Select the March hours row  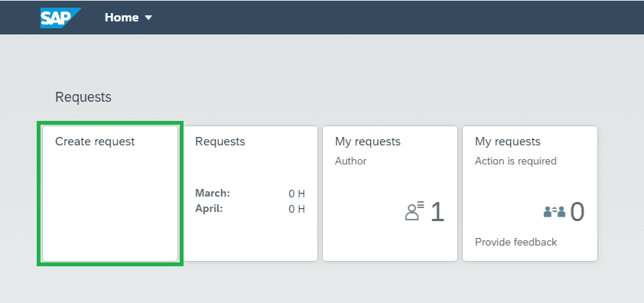(x=250, y=194)
